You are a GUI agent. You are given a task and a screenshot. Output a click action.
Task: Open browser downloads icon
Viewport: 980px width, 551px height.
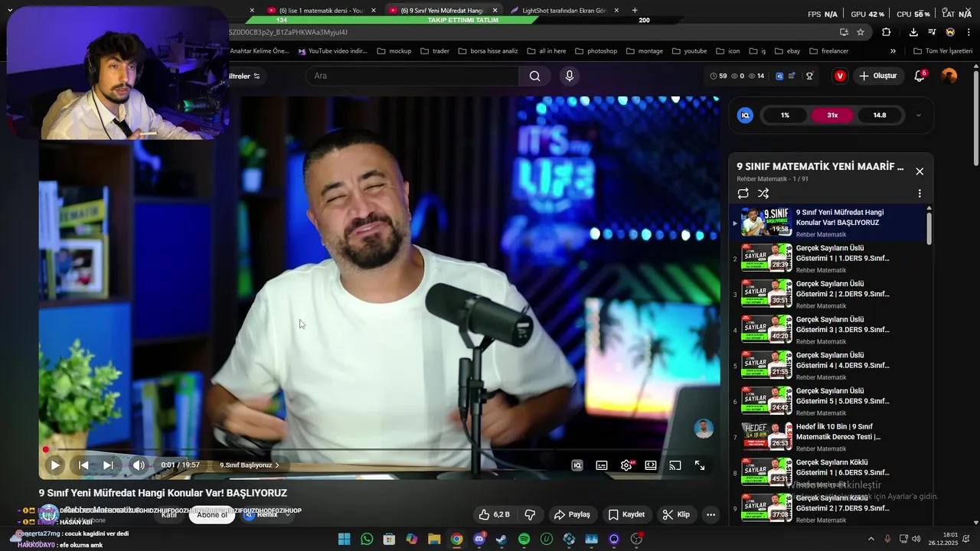click(913, 32)
